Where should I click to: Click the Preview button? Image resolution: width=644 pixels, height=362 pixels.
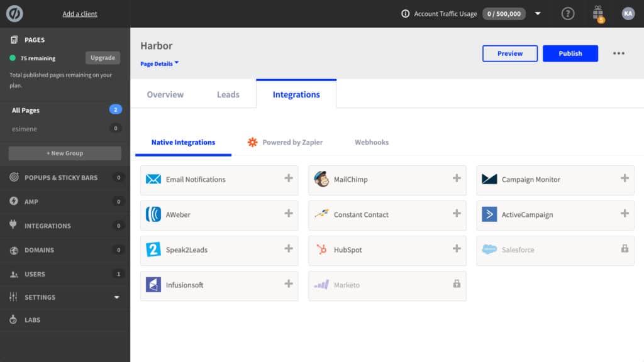tap(509, 53)
